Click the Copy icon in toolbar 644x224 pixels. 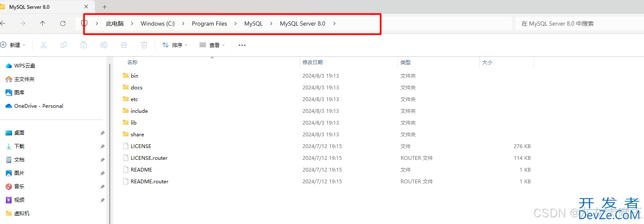point(64,45)
